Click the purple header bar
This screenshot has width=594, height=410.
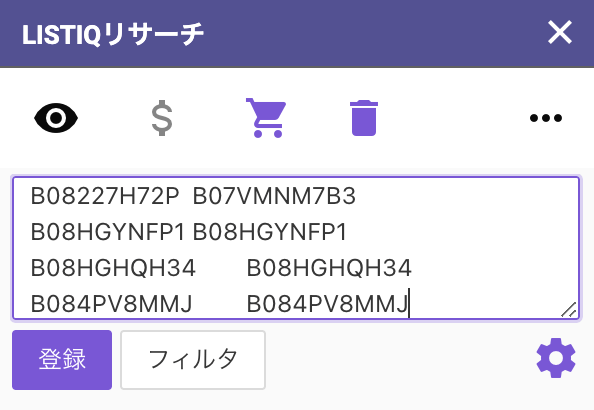pyautogui.click(x=297, y=34)
